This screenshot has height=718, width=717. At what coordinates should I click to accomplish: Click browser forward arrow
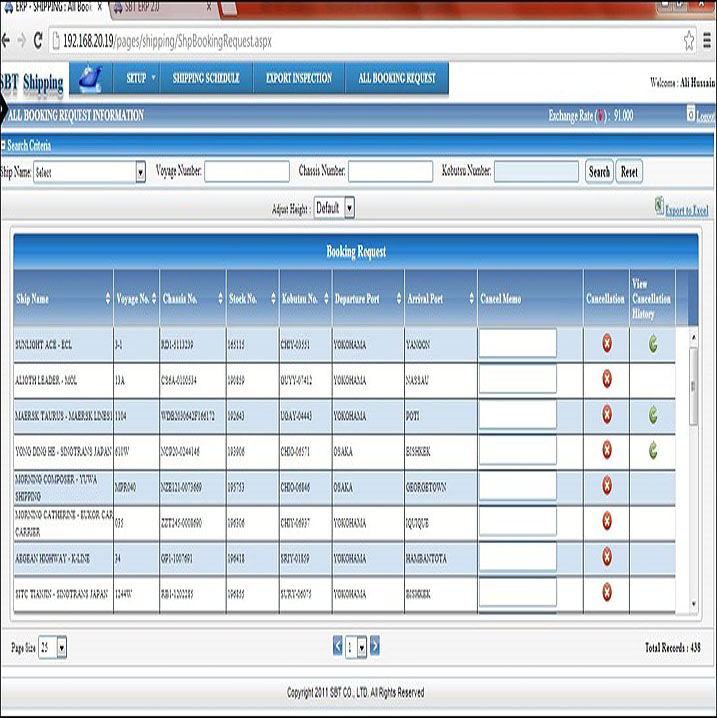22,41
